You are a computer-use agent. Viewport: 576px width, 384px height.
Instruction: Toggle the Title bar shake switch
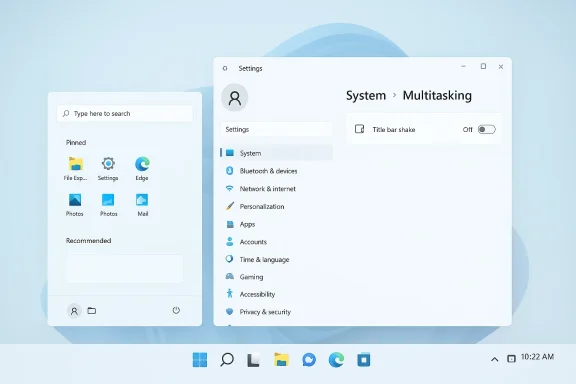tap(486, 129)
